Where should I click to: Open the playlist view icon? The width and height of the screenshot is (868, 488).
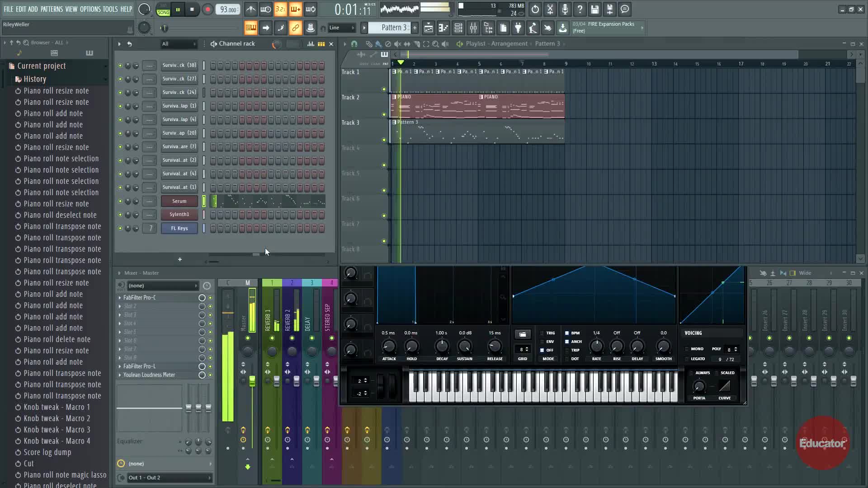428,28
